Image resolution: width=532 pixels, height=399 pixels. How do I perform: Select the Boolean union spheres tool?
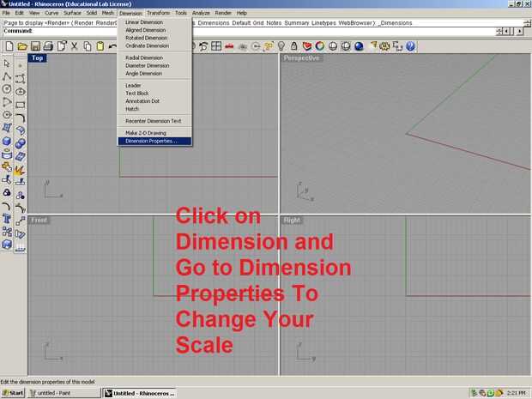(x=21, y=143)
